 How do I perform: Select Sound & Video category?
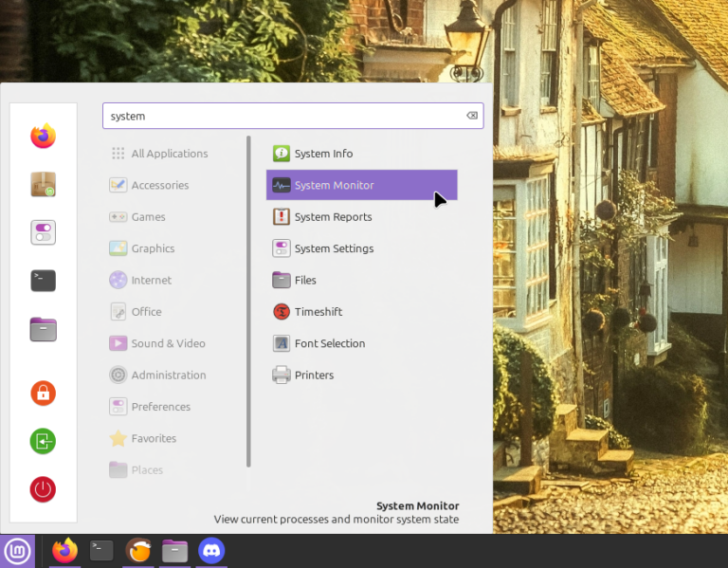(158, 343)
